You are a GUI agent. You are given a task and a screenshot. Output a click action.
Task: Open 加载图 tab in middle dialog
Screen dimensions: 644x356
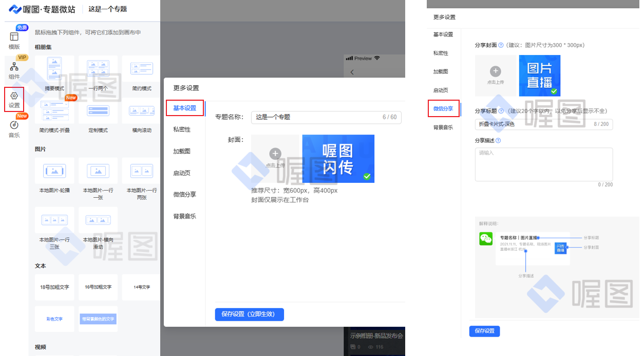click(182, 152)
